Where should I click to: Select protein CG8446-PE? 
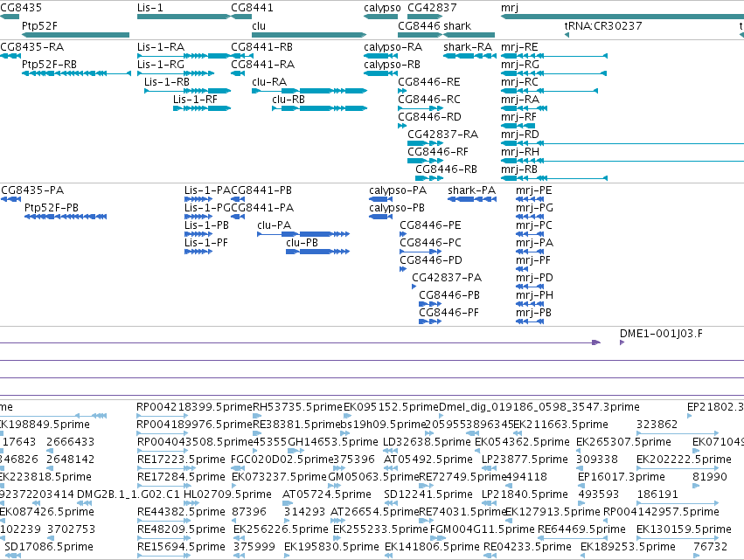pyautogui.click(x=430, y=225)
